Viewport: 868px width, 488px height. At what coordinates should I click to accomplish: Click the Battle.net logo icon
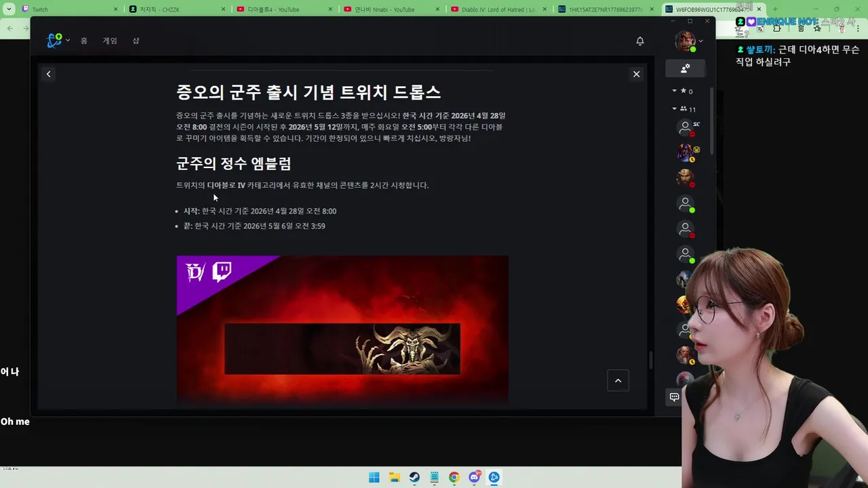[54, 41]
